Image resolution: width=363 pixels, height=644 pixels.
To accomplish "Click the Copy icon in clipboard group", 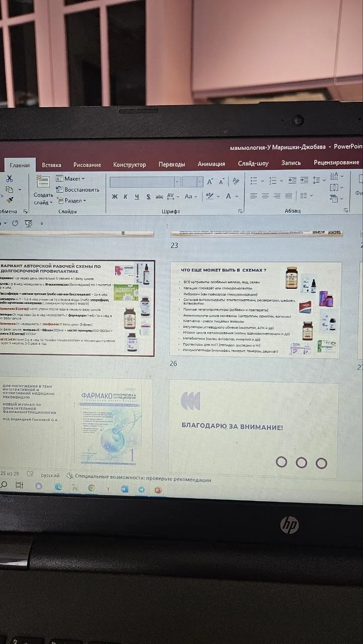I will click(x=9, y=189).
